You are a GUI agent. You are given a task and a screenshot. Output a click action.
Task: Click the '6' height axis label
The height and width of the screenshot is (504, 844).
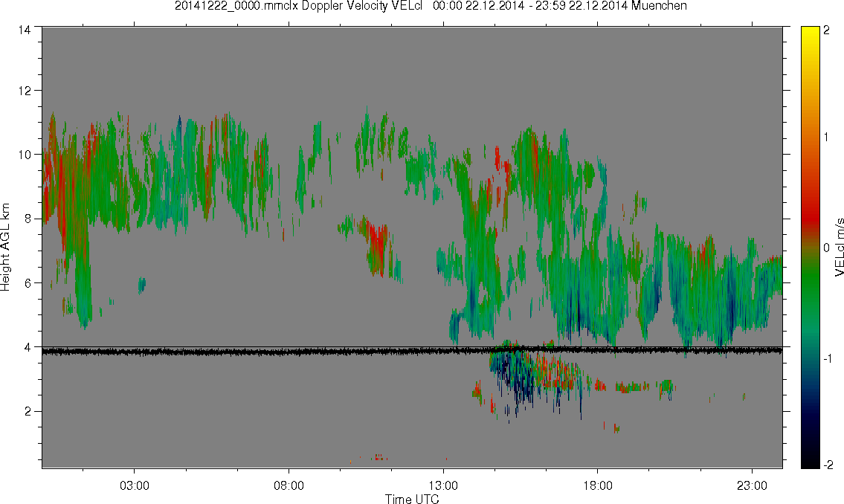tap(28, 283)
